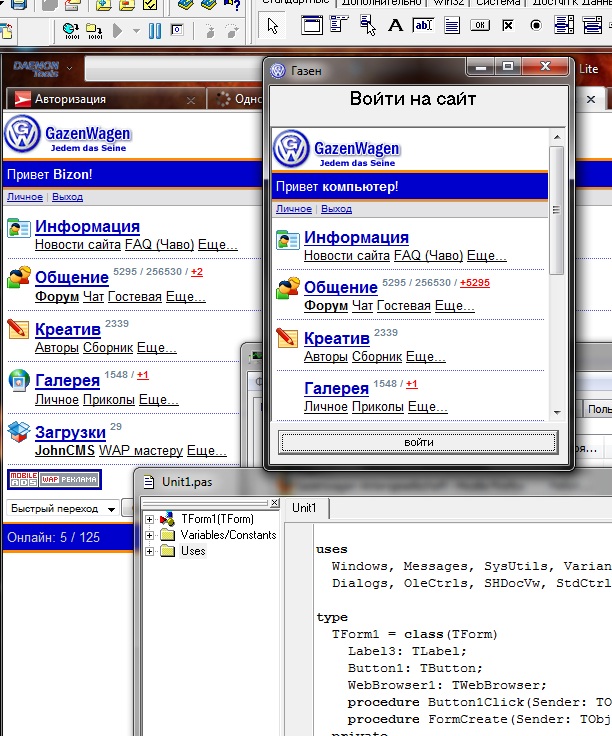Expand the TForm1(TForm) tree node
The image size is (612, 736).
(x=149, y=519)
